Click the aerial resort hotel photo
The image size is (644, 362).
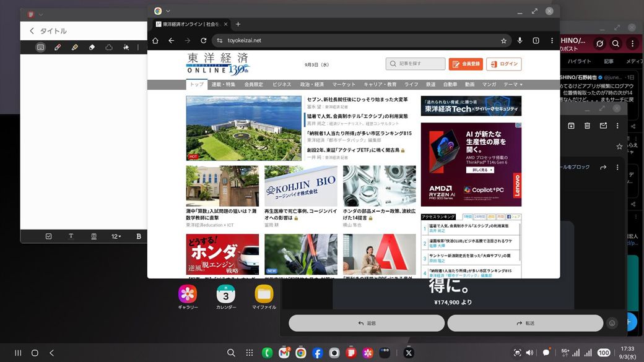(243, 128)
